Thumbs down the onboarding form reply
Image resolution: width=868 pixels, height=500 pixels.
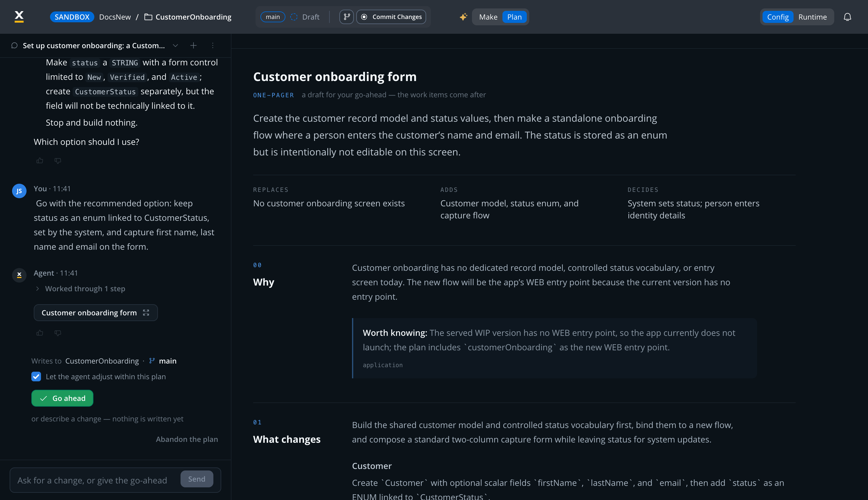pyautogui.click(x=58, y=333)
